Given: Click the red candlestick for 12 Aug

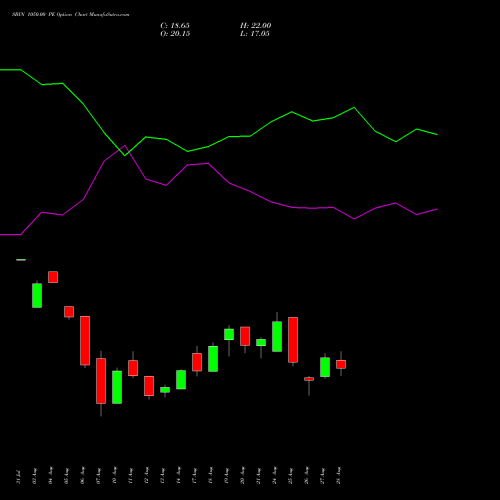Looking at the screenshot, I should [149, 386].
